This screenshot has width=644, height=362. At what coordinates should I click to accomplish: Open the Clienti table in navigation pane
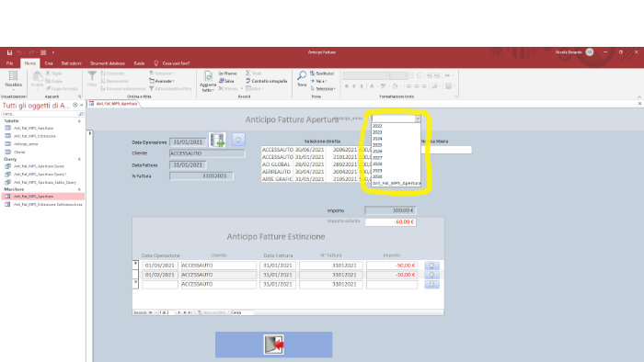[x=19, y=153]
